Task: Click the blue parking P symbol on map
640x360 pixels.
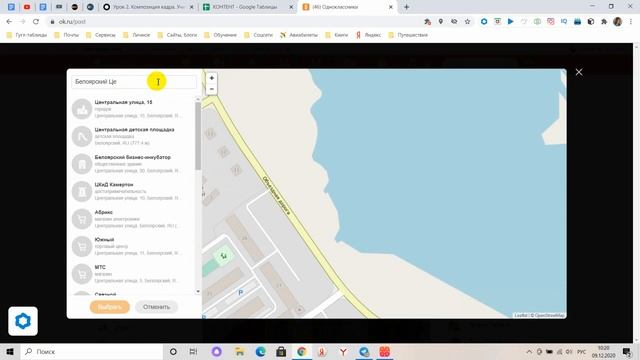Action: [x=240, y=292]
